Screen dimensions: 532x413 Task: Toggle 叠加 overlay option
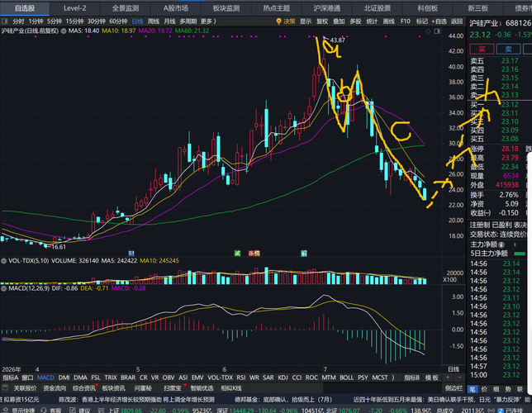click(339, 21)
